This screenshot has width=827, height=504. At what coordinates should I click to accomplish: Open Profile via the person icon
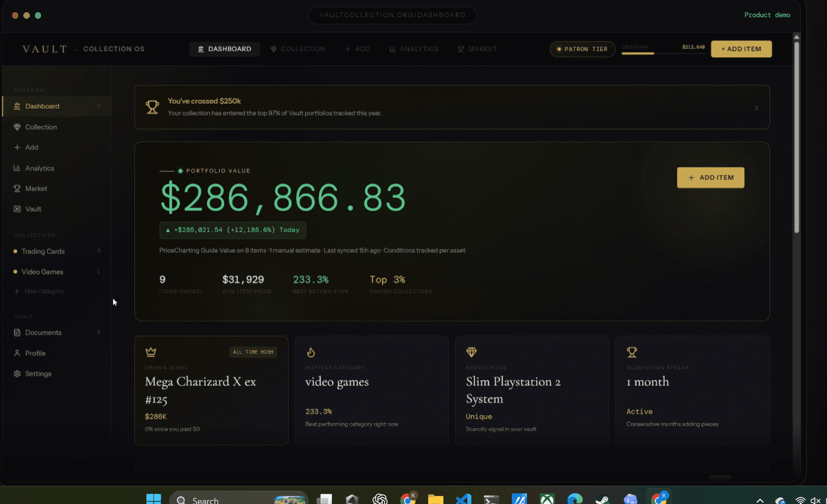pos(17,353)
